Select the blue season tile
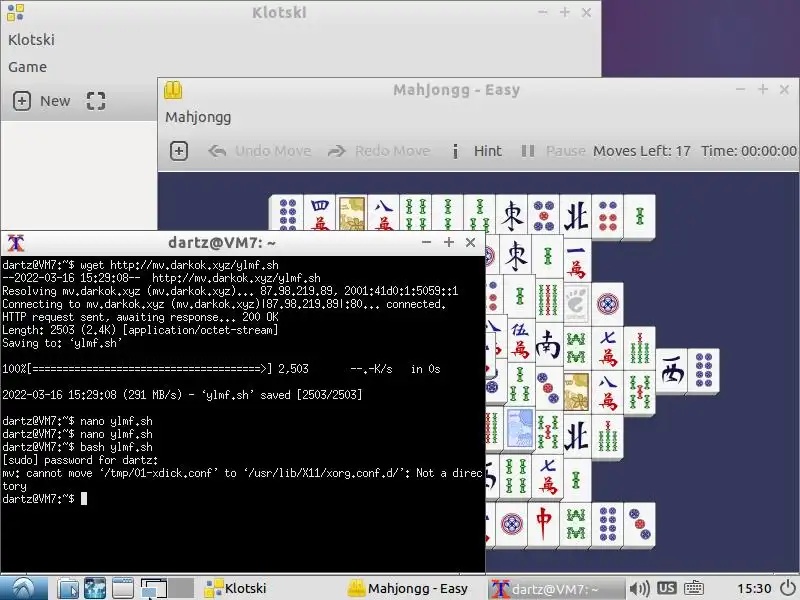Screen dimensions: 800x600 [x=519, y=430]
